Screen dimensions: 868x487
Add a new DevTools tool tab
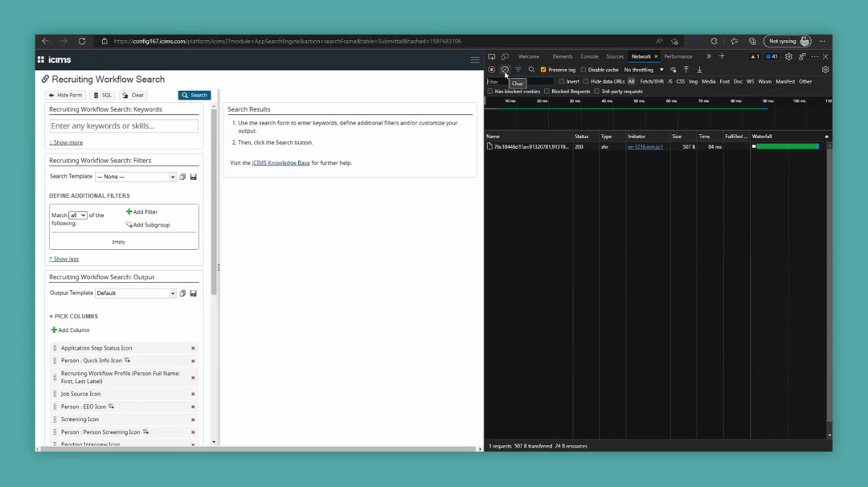[722, 56]
